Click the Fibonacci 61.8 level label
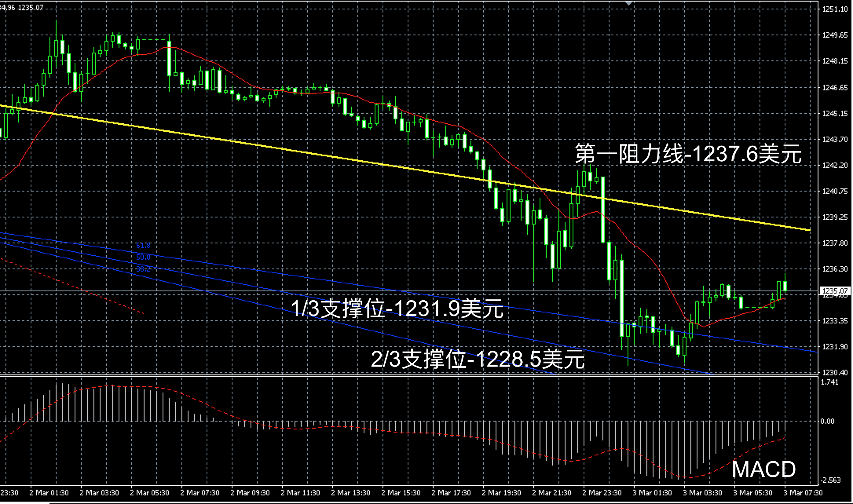 point(143,246)
